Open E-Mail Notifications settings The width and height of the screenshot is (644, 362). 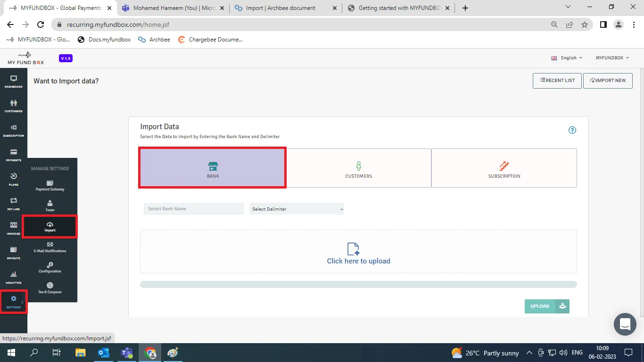[50, 247]
